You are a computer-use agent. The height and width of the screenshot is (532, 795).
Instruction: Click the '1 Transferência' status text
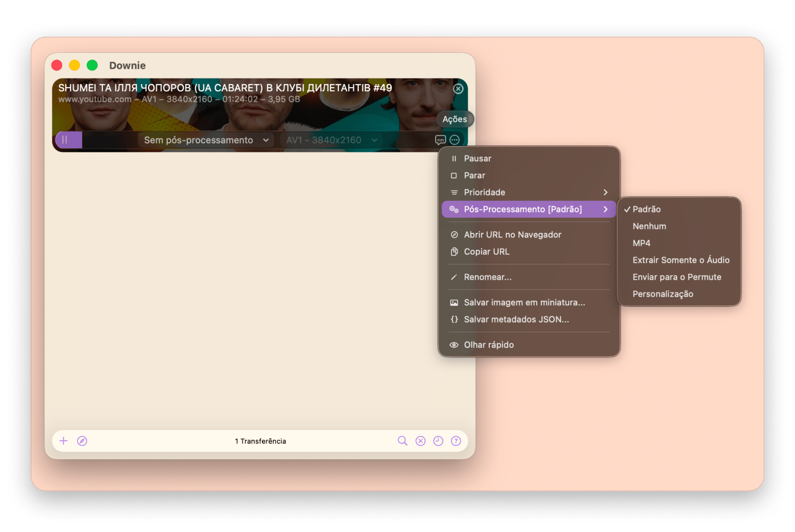260,441
